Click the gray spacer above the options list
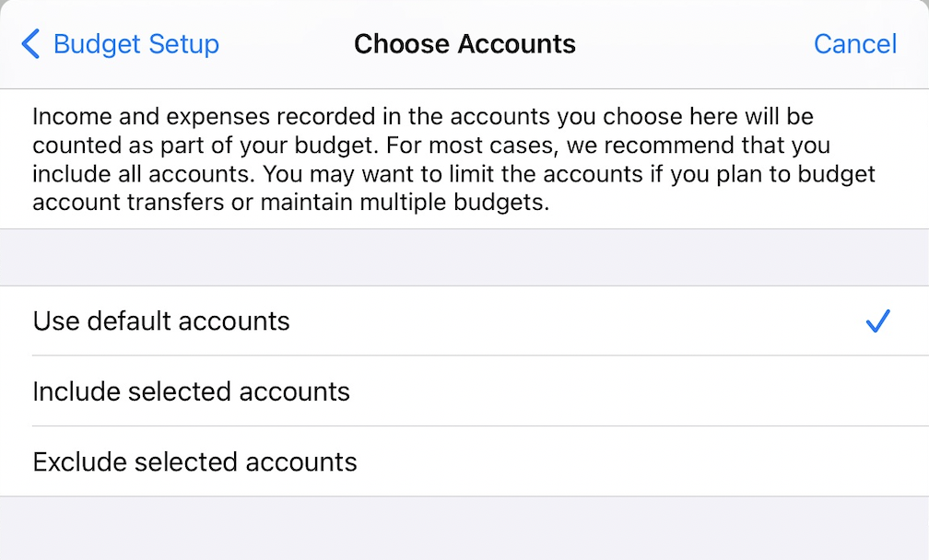The width and height of the screenshot is (929, 560). [x=464, y=257]
